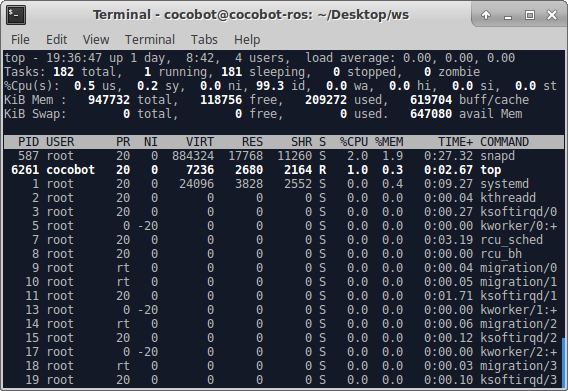Click the SHR column header
Screen dimensions: 568x391
pos(301,142)
